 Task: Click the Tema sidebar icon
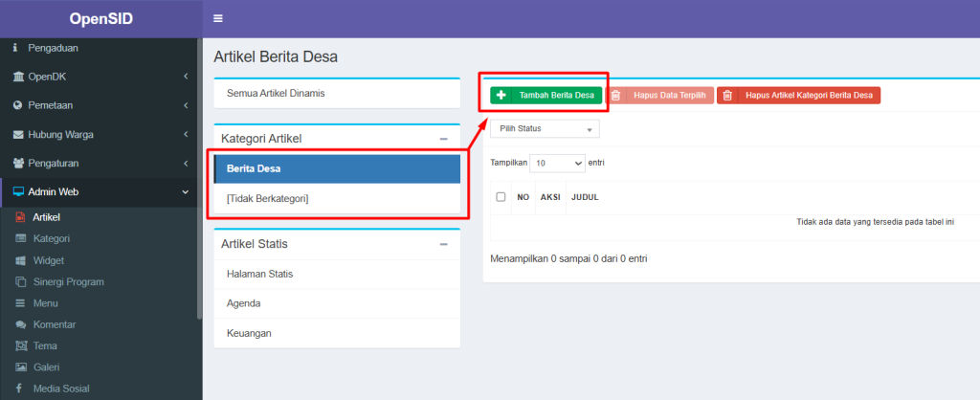click(21, 345)
